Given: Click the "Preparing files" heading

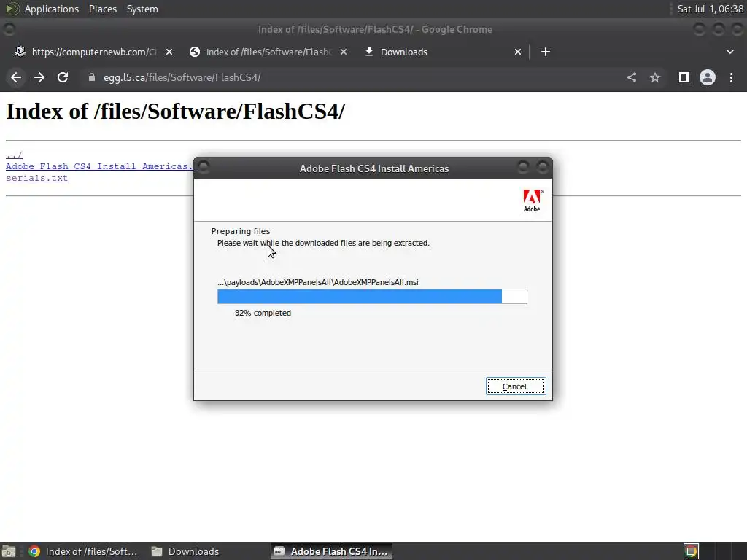Looking at the screenshot, I should [x=241, y=231].
